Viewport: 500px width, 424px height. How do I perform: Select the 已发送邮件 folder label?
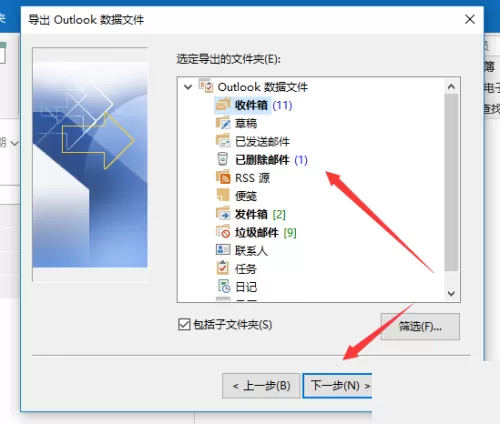tap(262, 141)
